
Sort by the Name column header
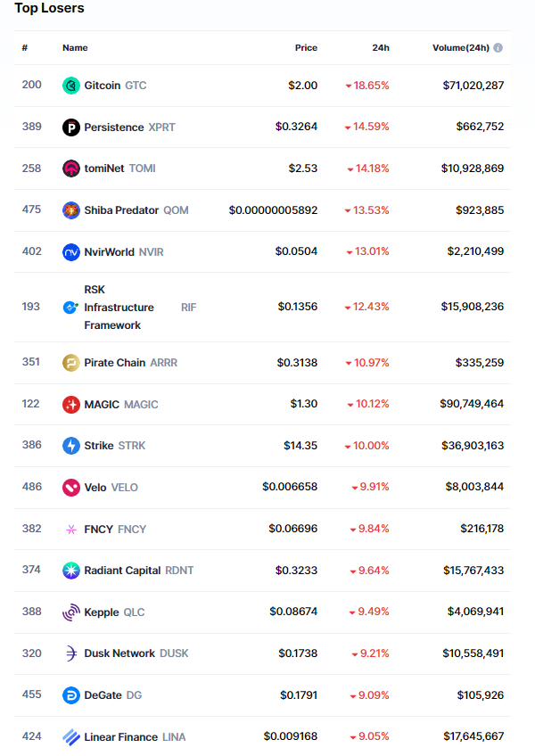(75, 48)
